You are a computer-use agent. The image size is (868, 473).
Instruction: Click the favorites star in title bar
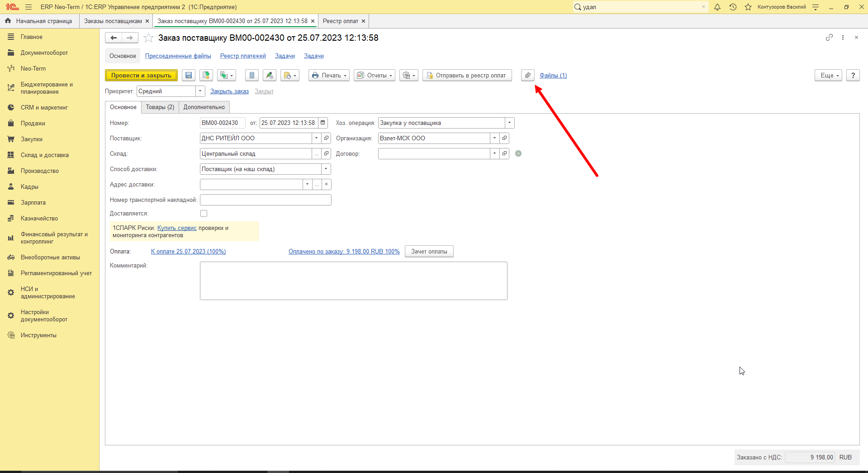coord(748,7)
